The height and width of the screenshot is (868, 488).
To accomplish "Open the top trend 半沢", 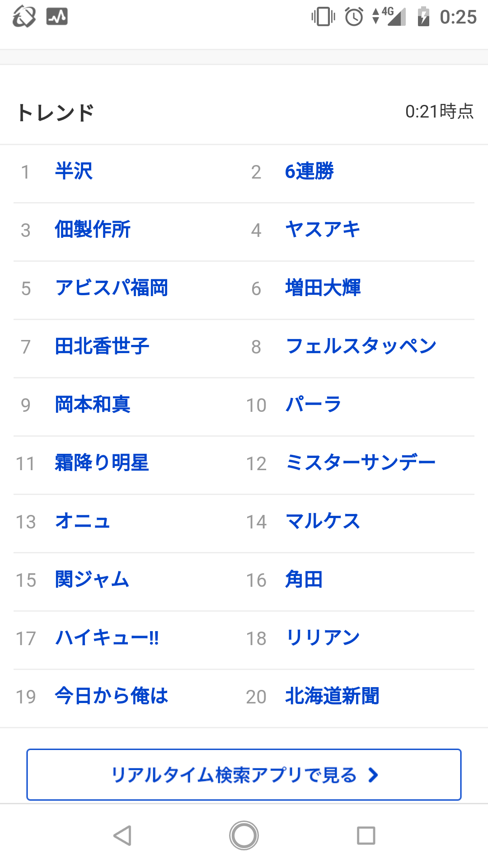I will (74, 171).
